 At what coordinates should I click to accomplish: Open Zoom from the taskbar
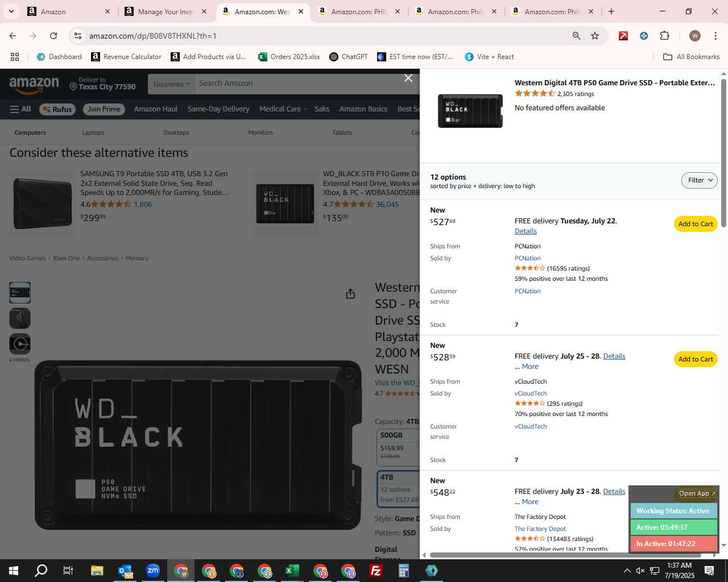pyautogui.click(x=153, y=571)
